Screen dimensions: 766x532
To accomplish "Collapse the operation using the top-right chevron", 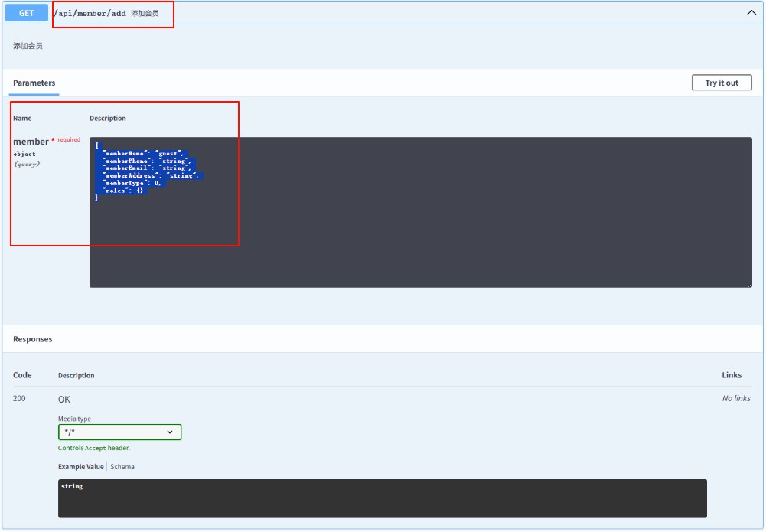I will [751, 13].
